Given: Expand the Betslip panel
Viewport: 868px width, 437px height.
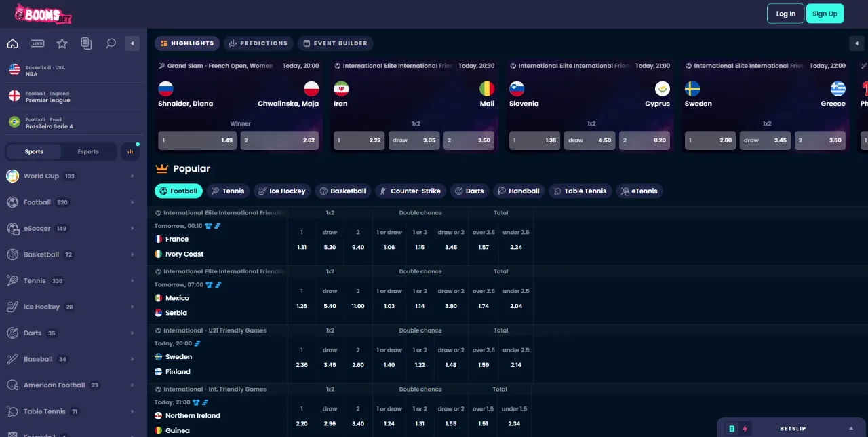Looking at the screenshot, I should pyautogui.click(x=851, y=429).
